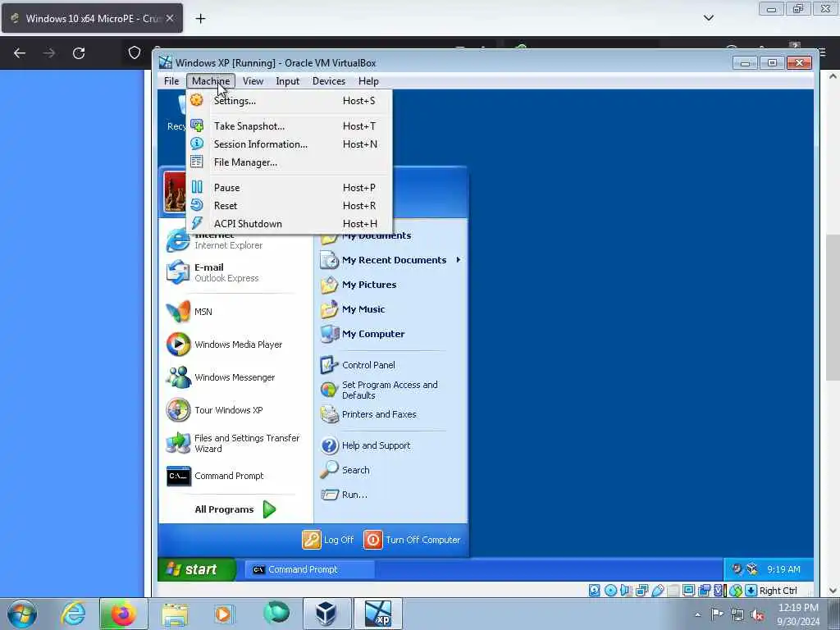Click USB status icon in VirtualBox
Viewport: 840px width, 630px height.
[658, 591]
